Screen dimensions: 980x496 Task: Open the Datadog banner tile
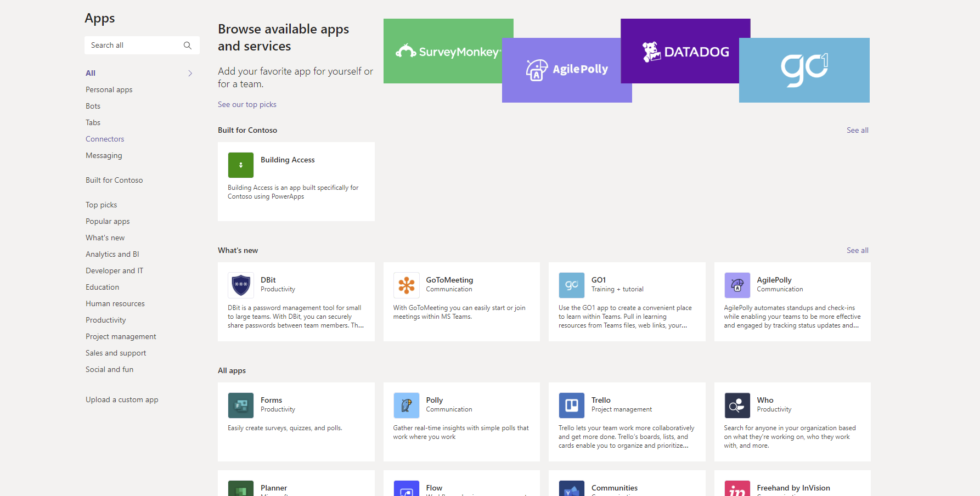point(685,51)
